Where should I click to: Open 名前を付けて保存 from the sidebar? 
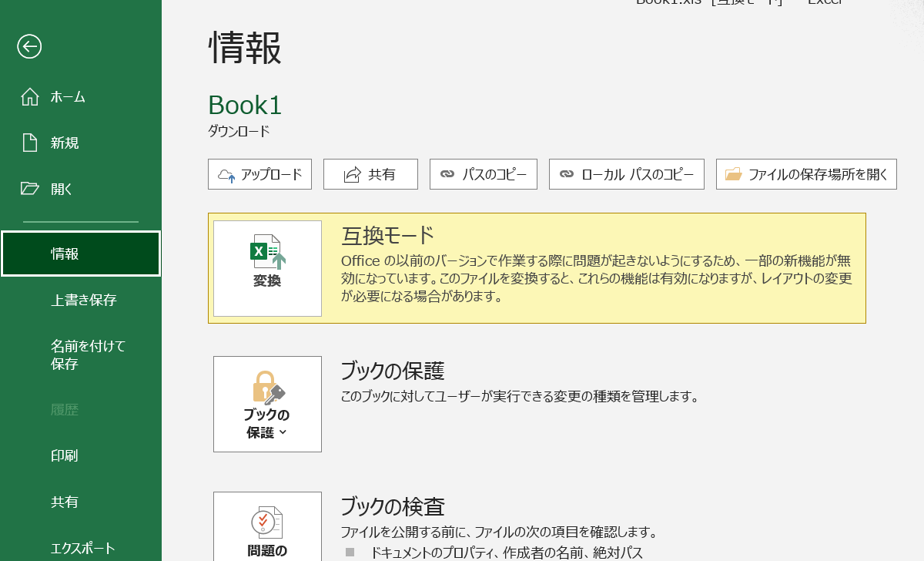87,354
